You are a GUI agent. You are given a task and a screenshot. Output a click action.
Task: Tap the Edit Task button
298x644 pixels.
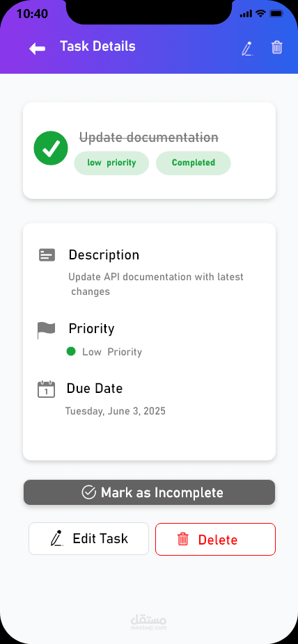click(89, 538)
